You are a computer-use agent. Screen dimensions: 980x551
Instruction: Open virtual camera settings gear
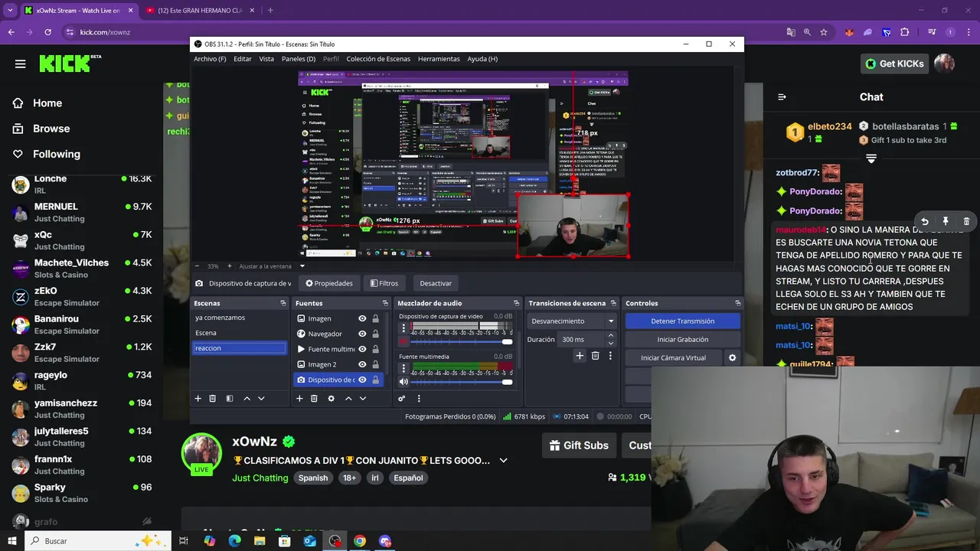[732, 357]
